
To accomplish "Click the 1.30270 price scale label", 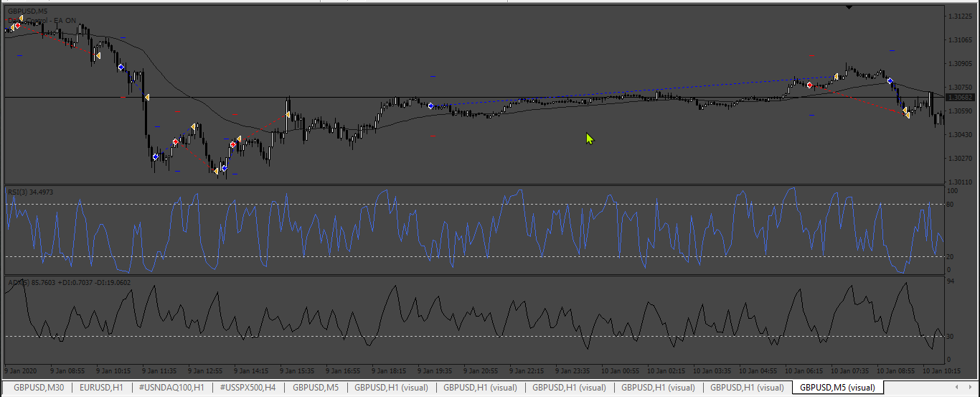I will click(959, 158).
